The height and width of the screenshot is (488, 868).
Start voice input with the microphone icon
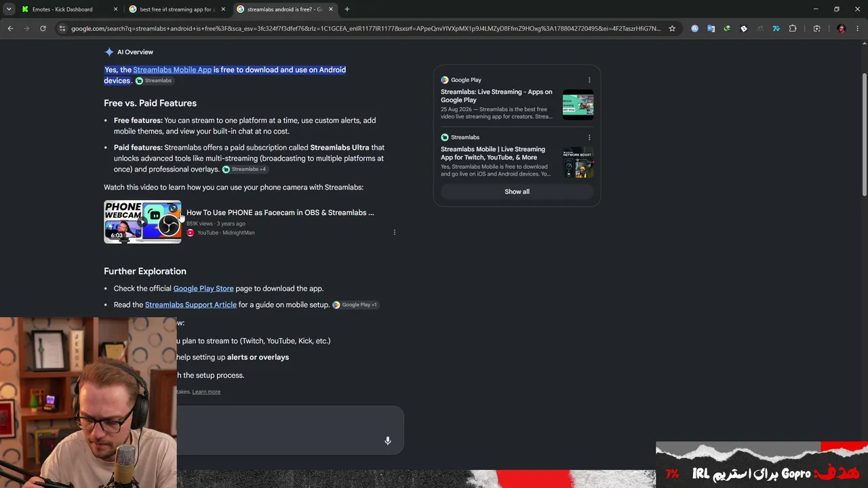coord(388,441)
